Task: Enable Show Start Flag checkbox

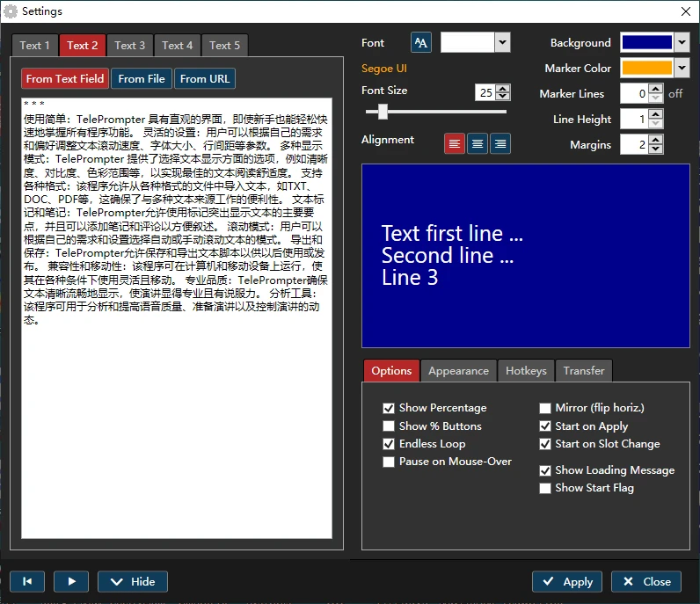Action: (x=544, y=488)
